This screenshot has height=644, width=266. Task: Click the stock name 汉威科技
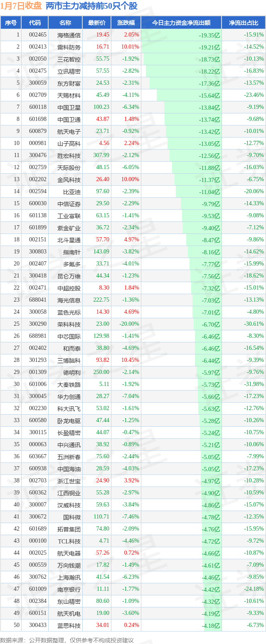pos(69,505)
